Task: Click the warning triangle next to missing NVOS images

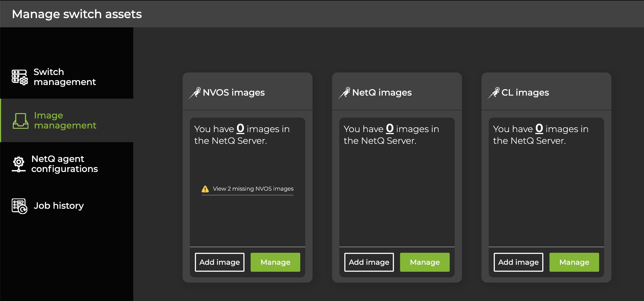Action: pyautogui.click(x=205, y=189)
